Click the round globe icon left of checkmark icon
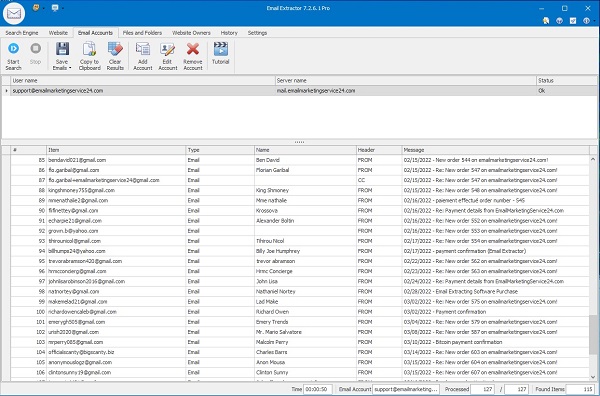The width and height of the screenshot is (600, 396). click(x=559, y=21)
